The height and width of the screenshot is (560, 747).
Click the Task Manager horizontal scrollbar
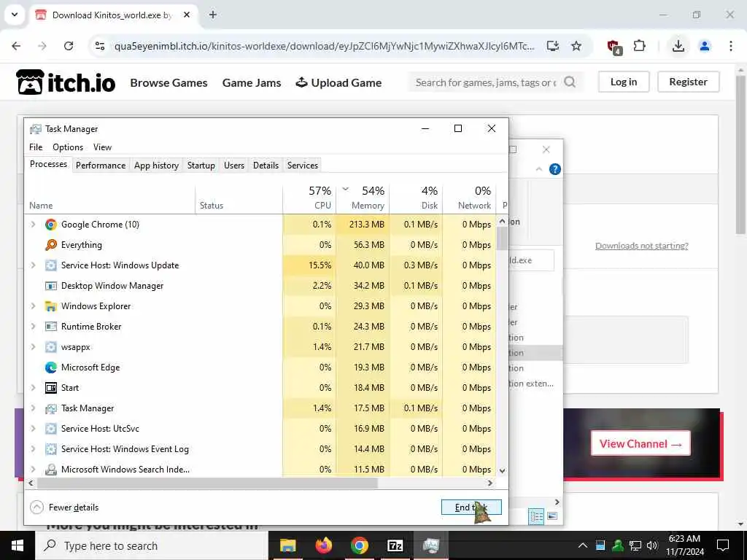207,483
